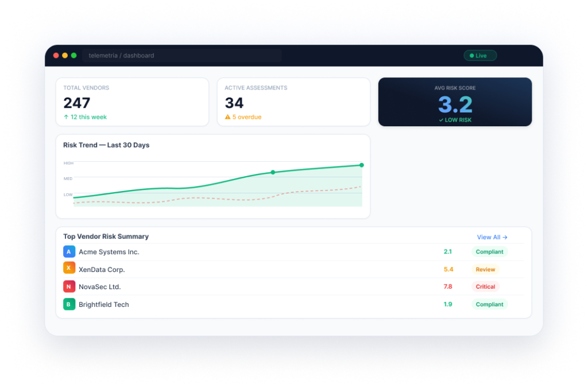
Task: Click the end data point on trend line
Action: (x=362, y=165)
